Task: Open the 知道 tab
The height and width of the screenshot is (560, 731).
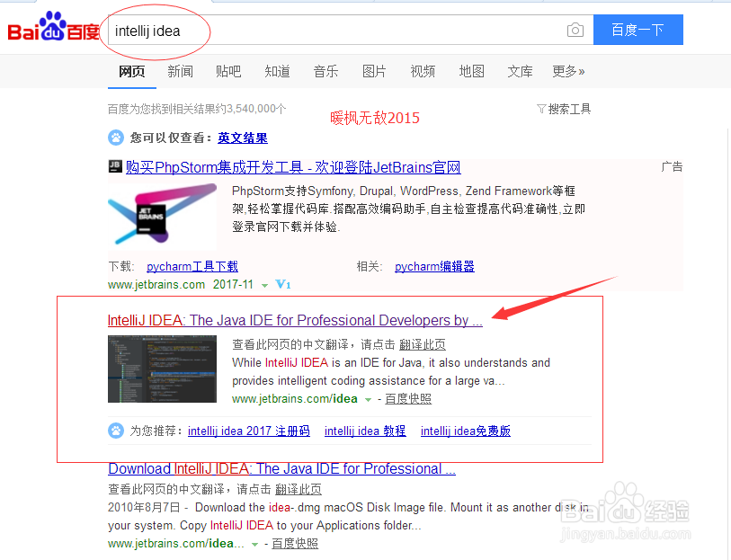Action: pos(278,71)
